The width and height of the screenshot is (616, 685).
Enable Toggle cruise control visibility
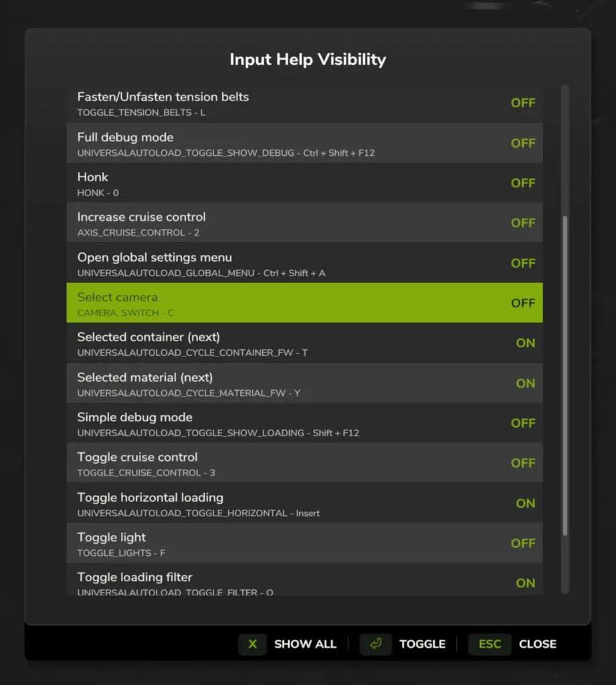click(x=304, y=463)
